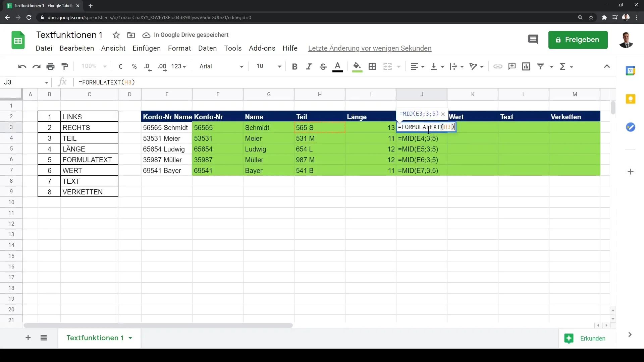Open comment history icon
The width and height of the screenshot is (644, 362).
pos(533,40)
